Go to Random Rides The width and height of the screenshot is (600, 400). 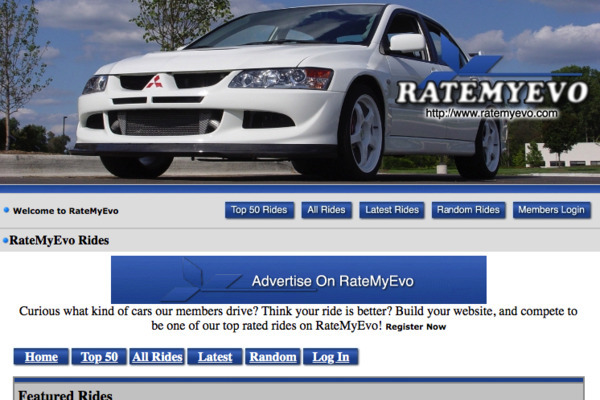point(468,210)
